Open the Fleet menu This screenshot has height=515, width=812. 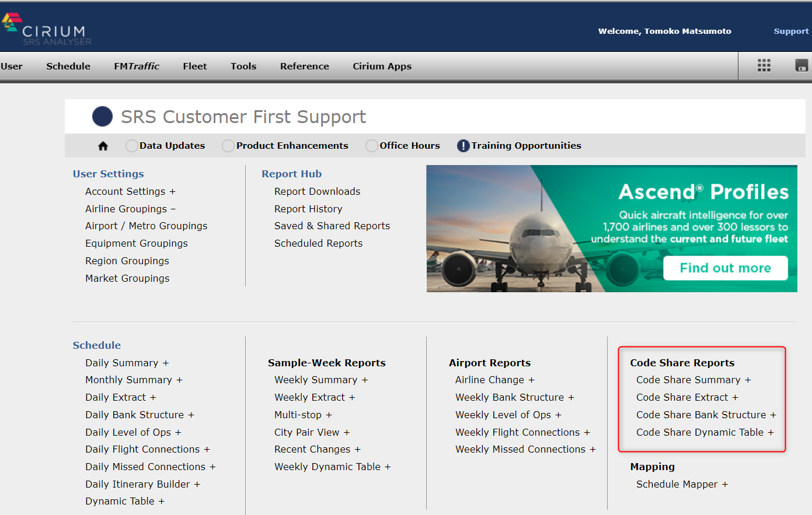pos(195,66)
